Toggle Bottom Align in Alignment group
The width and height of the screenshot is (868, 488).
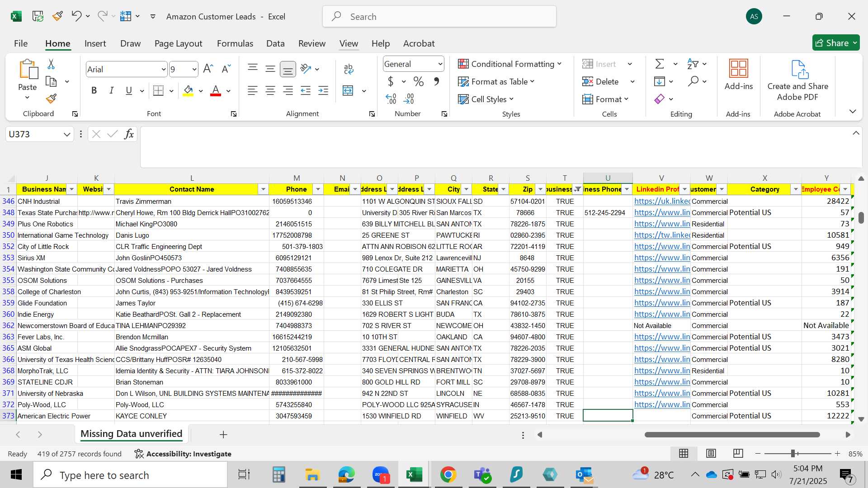click(x=288, y=69)
